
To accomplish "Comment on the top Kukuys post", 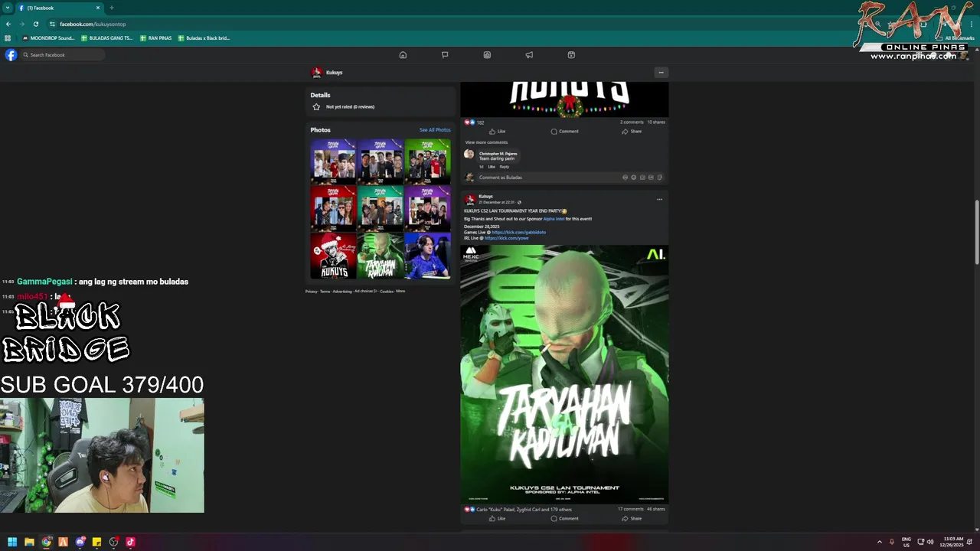I will click(564, 132).
